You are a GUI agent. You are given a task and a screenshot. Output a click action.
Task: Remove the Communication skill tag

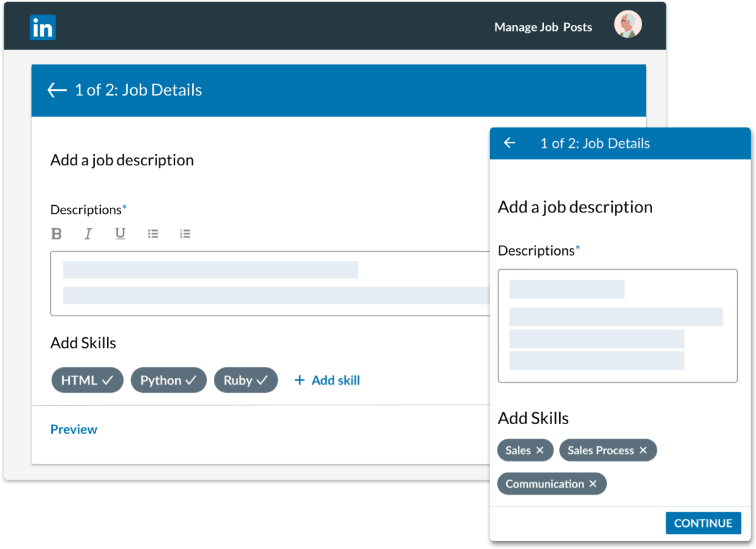point(593,484)
